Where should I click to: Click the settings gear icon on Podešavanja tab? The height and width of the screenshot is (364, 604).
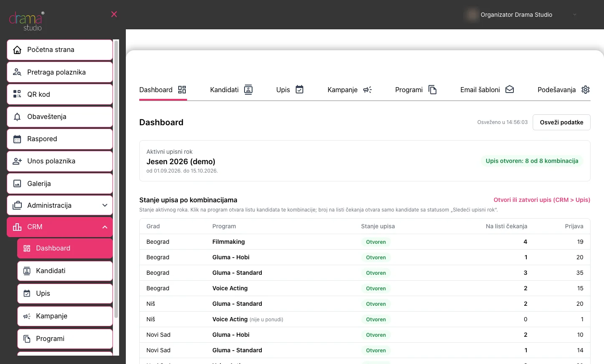(x=586, y=90)
